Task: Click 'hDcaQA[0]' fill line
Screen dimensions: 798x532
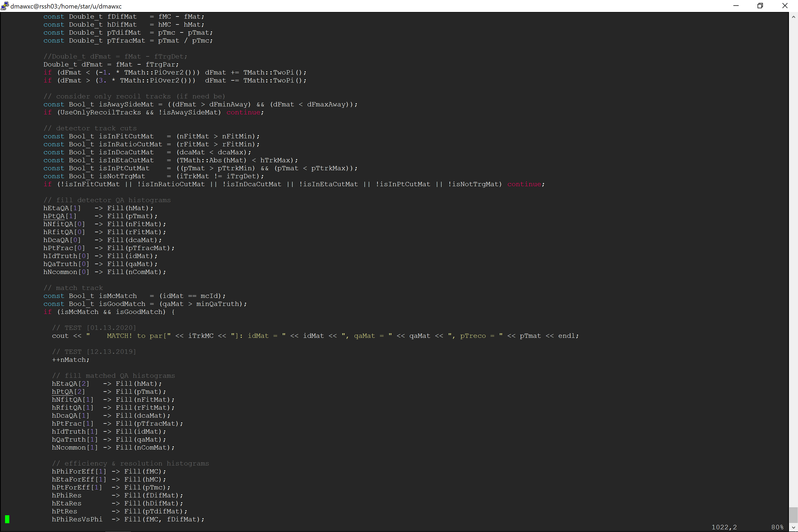Action: (103, 240)
